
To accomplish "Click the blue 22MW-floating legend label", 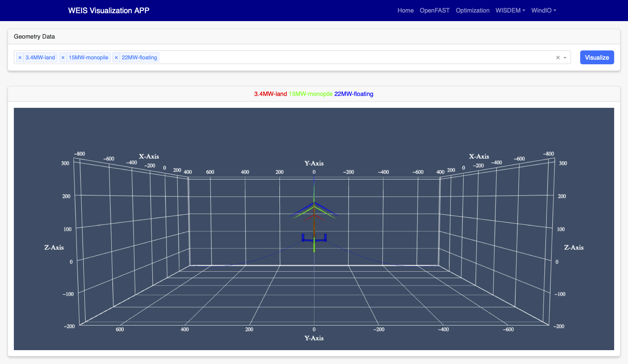I will pyautogui.click(x=354, y=94).
